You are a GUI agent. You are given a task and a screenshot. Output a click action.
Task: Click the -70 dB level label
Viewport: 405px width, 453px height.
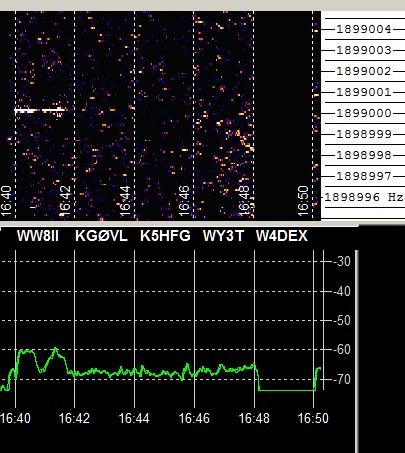pos(342,379)
